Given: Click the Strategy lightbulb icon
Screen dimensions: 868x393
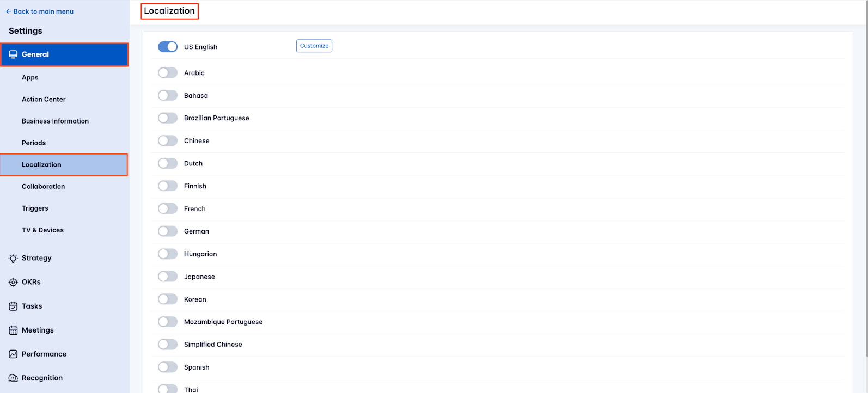Looking at the screenshot, I should point(13,259).
